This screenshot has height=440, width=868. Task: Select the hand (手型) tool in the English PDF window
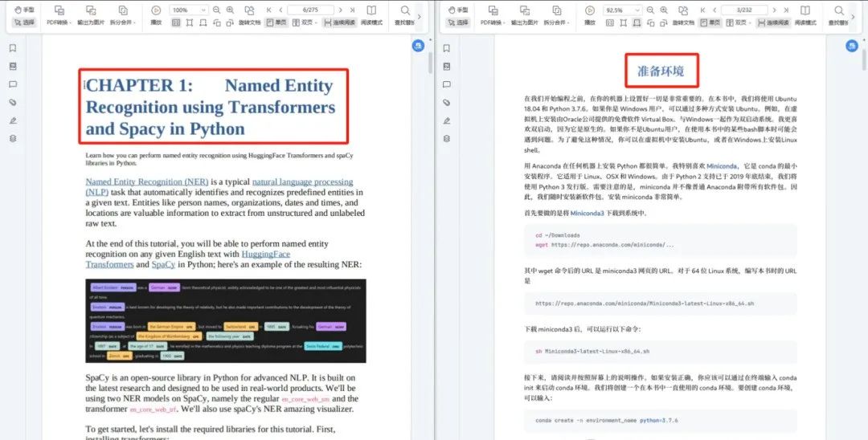pyautogui.click(x=24, y=10)
